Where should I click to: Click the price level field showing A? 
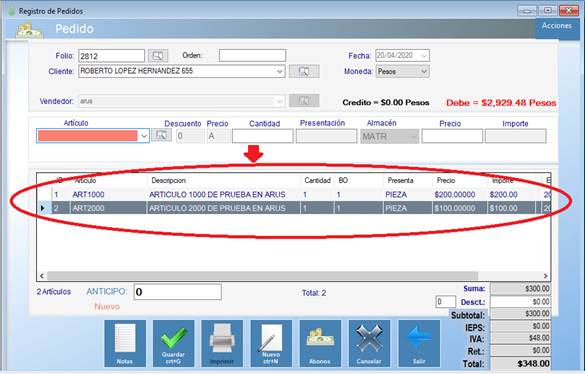(x=218, y=136)
